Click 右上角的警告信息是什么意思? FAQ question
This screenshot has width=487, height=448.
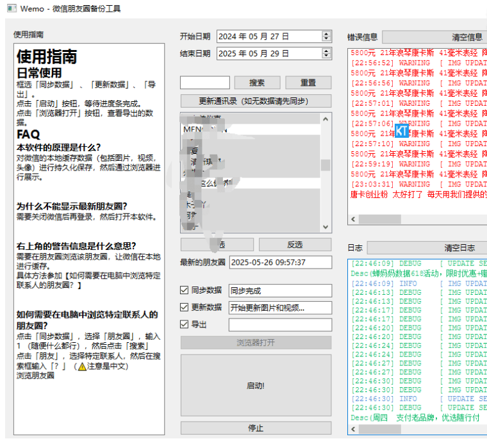point(76,246)
